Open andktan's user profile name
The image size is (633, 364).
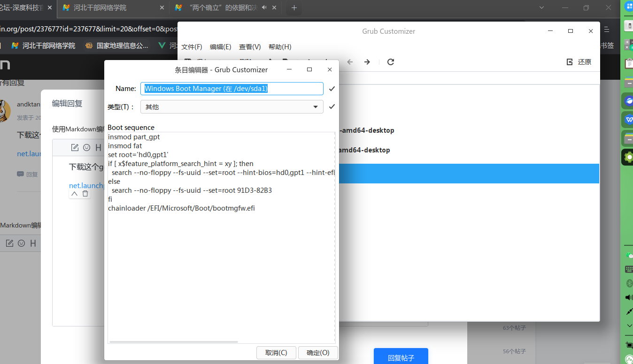click(x=29, y=105)
